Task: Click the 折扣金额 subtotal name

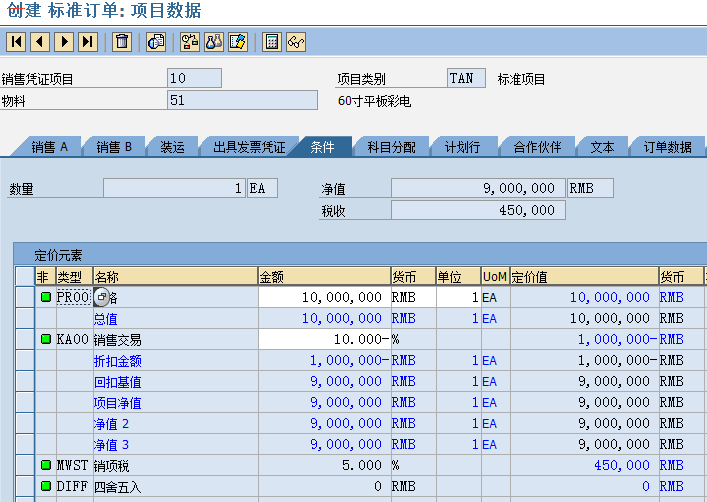Action: 118,360
